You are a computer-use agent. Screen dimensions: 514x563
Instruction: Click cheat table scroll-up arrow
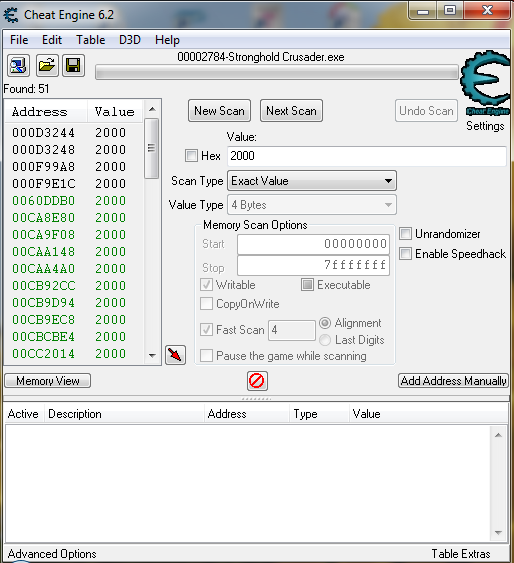[x=498, y=435]
